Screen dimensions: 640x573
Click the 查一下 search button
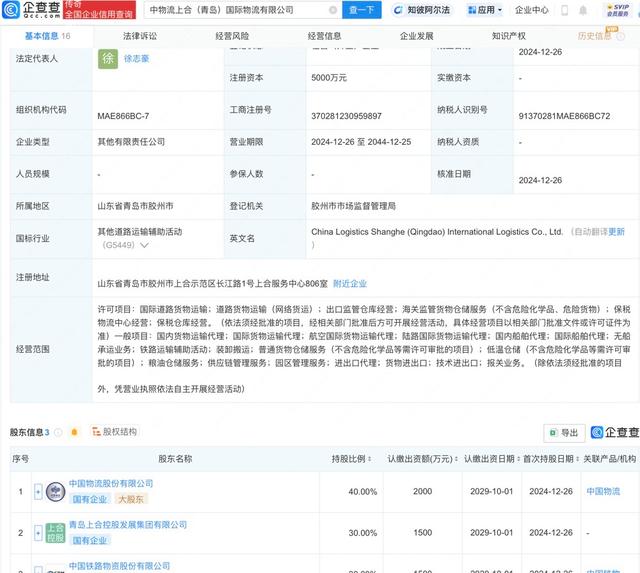click(362, 10)
